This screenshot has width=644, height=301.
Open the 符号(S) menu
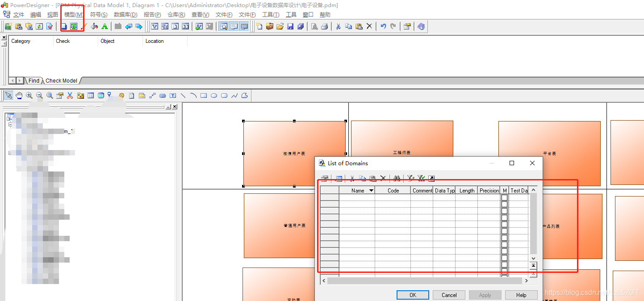(99, 15)
